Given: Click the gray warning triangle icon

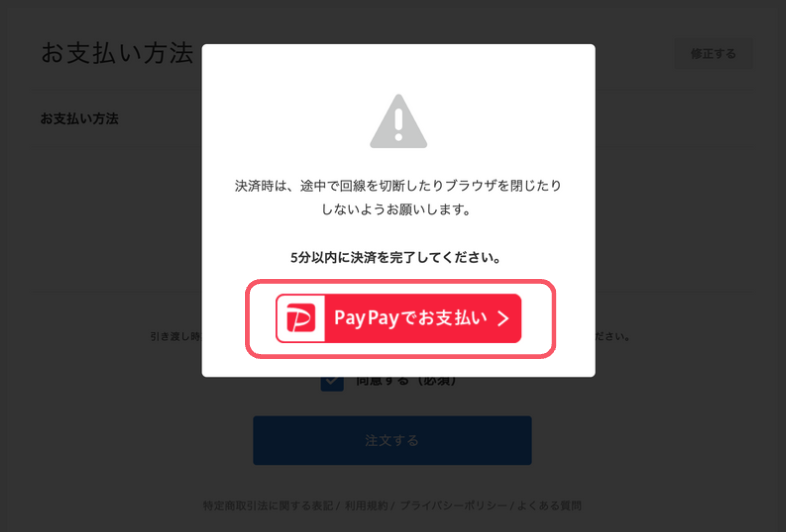Looking at the screenshot, I should click(x=399, y=121).
